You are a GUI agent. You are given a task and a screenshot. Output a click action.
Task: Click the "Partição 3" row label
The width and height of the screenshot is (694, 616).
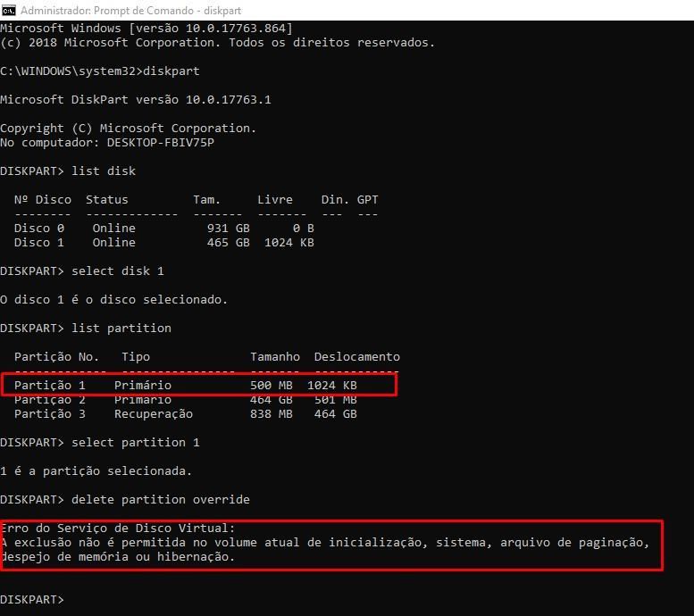point(50,414)
